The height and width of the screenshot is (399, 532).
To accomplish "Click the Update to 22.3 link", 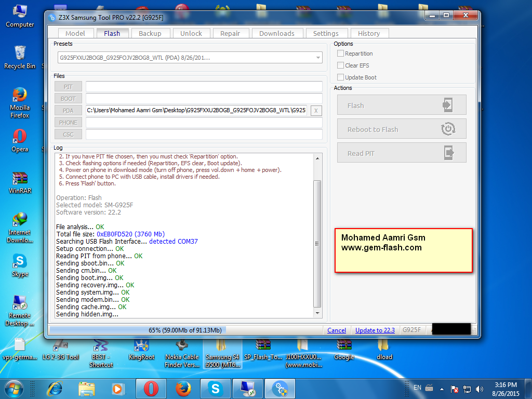I will tap(375, 330).
